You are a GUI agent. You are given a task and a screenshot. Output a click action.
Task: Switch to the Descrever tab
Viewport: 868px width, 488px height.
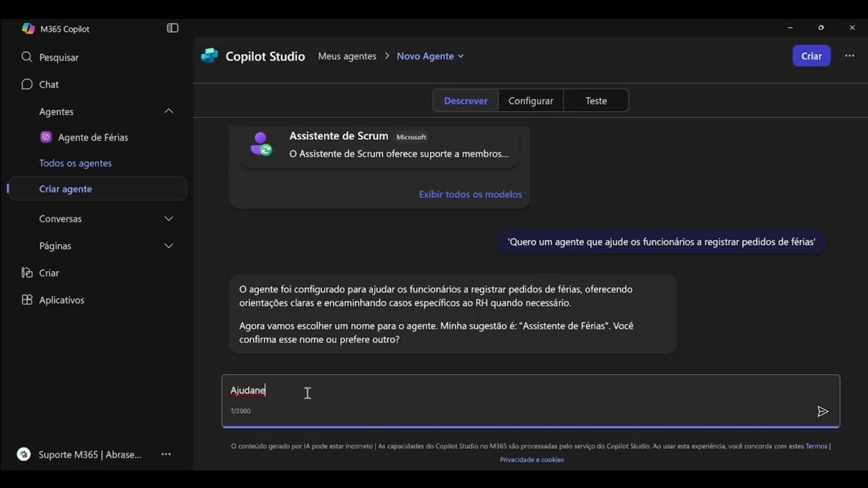(x=466, y=100)
